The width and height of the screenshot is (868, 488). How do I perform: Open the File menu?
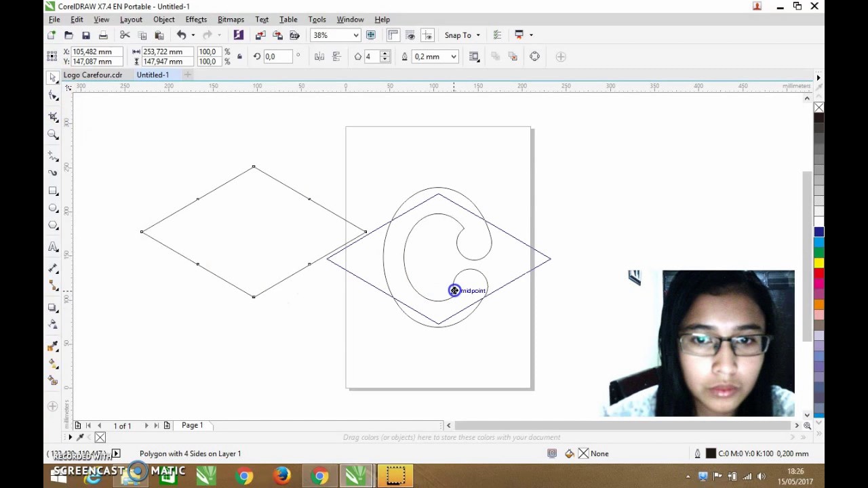(x=54, y=20)
